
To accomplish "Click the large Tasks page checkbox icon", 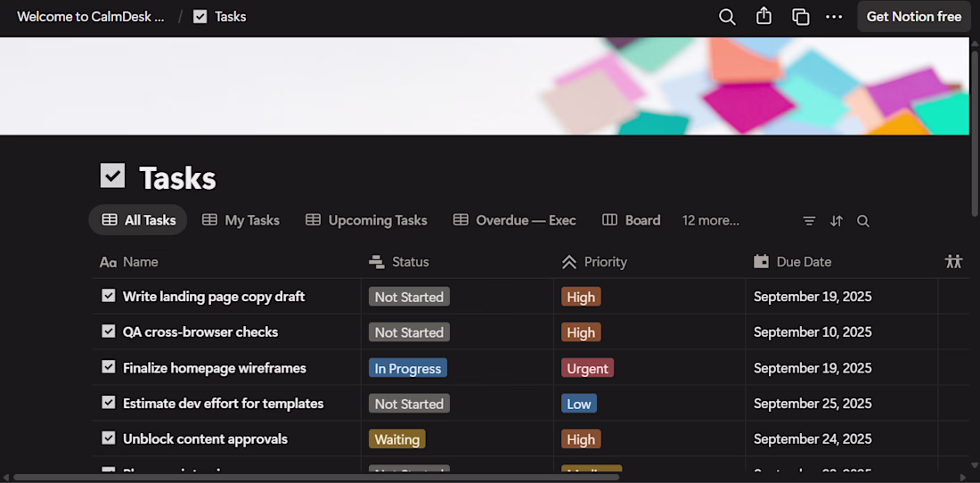I will pos(112,176).
